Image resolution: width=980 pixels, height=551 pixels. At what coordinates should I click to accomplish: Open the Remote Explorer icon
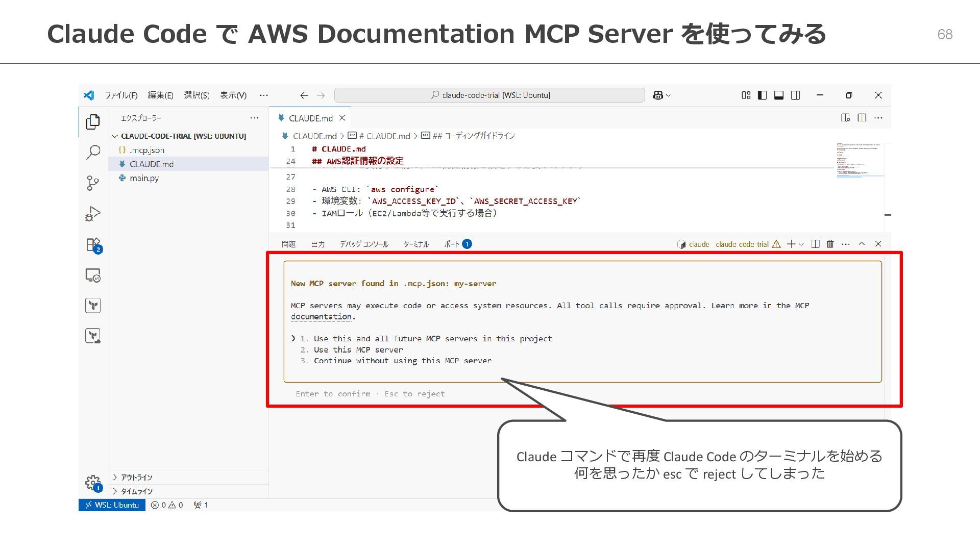pos(93,275)
